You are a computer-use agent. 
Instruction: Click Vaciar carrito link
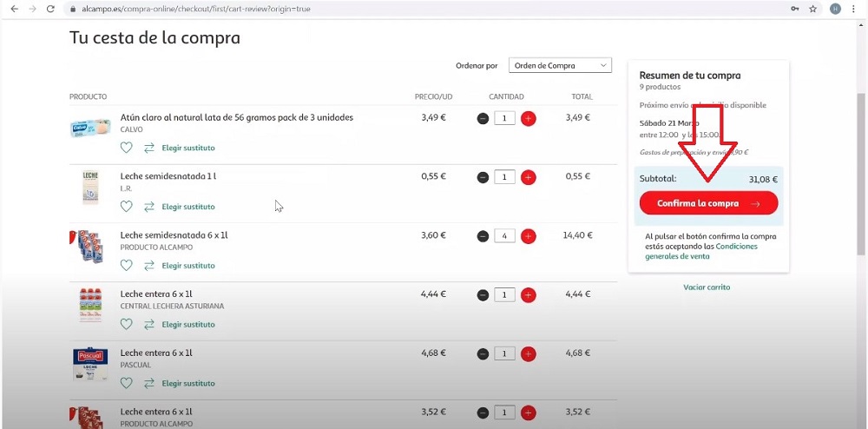(x=707, y=287)
